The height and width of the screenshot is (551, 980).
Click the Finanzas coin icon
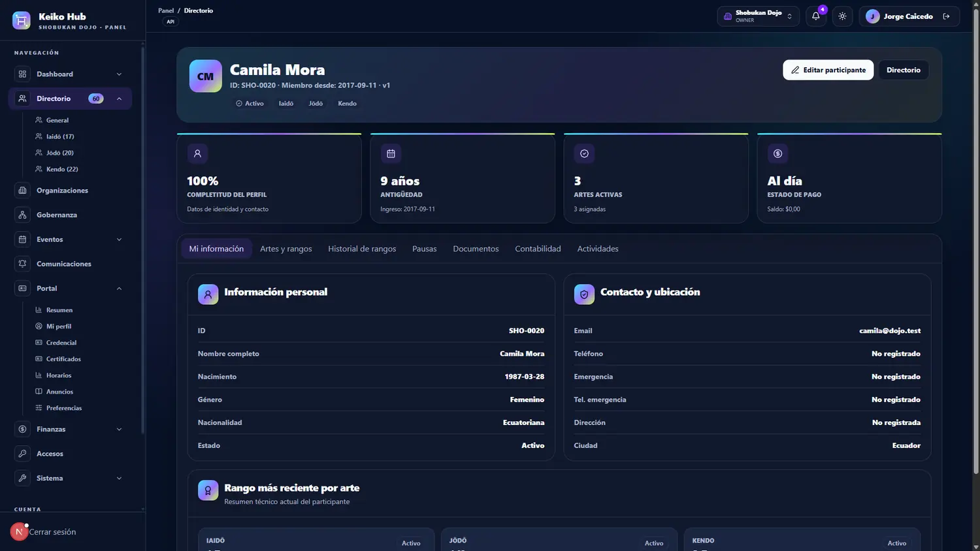coord(22,430)
